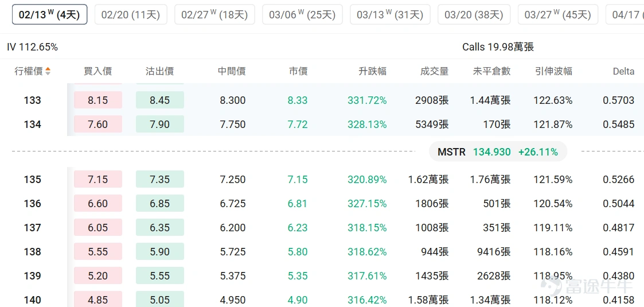Click the Calls 19.98萬張 label
Viewport: 644px width, 307px height.
point(498,47)
